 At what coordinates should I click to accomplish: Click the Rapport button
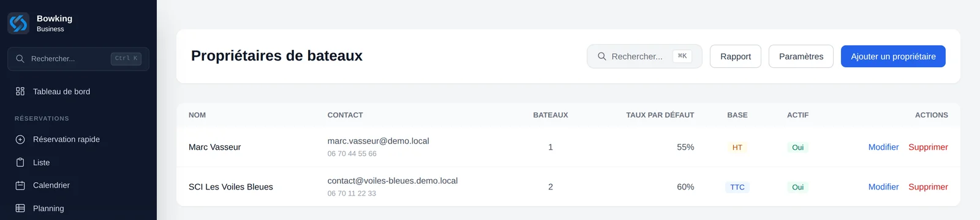click(x=736, y=56)
